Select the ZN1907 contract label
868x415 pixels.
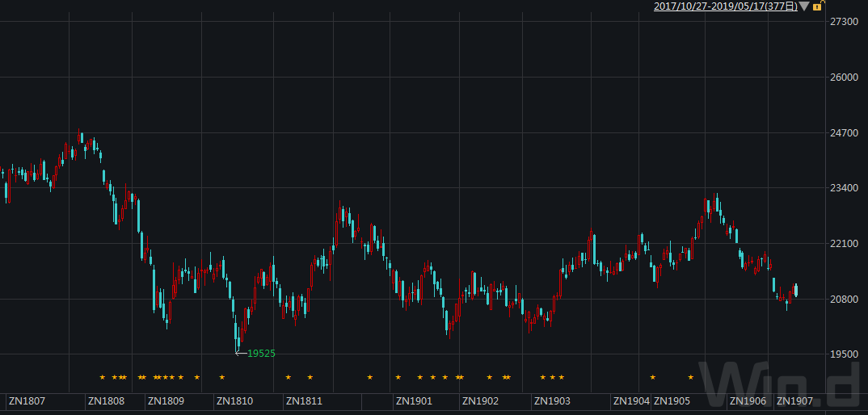tap(794, 400)
